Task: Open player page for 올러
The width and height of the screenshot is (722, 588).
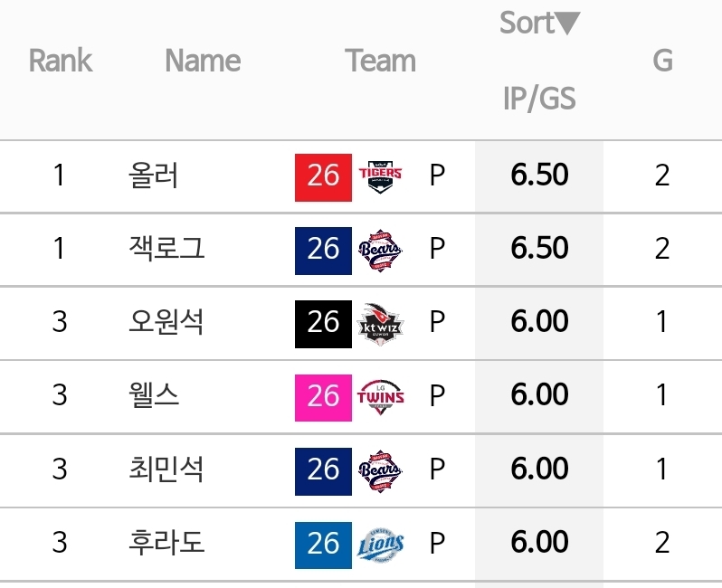Action: coord(153,175)
